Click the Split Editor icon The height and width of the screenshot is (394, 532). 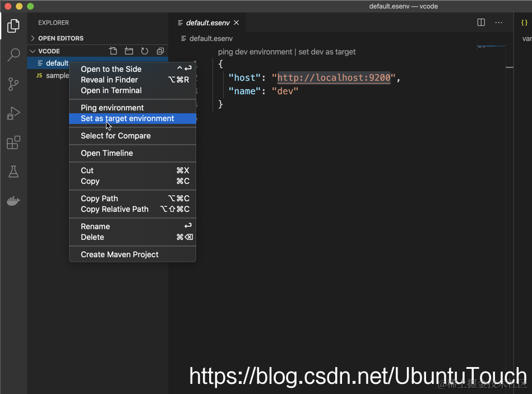click(481, 22)
